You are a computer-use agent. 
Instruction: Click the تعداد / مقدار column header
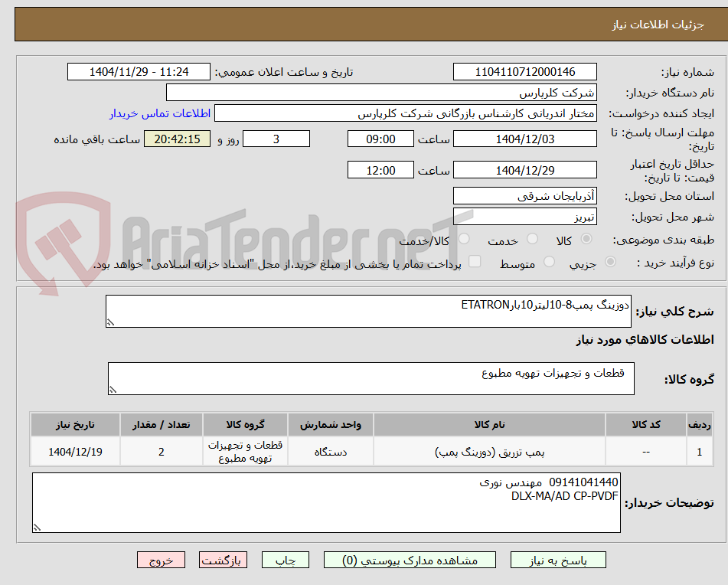pyautogui.click(x=161, y=425)
